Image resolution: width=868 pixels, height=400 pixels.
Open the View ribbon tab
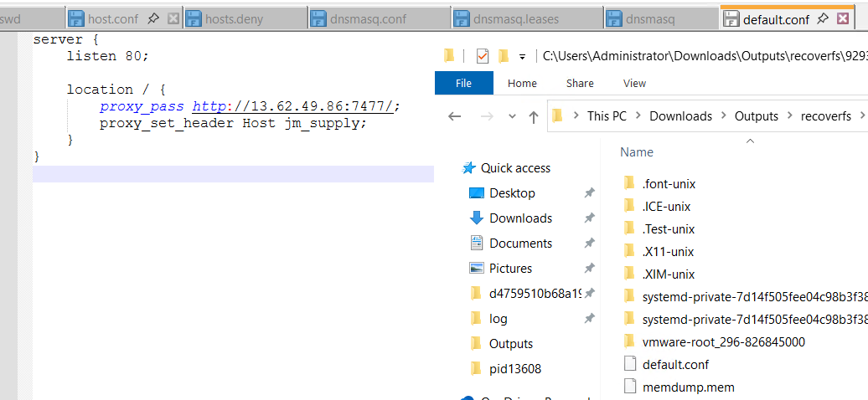634,83
